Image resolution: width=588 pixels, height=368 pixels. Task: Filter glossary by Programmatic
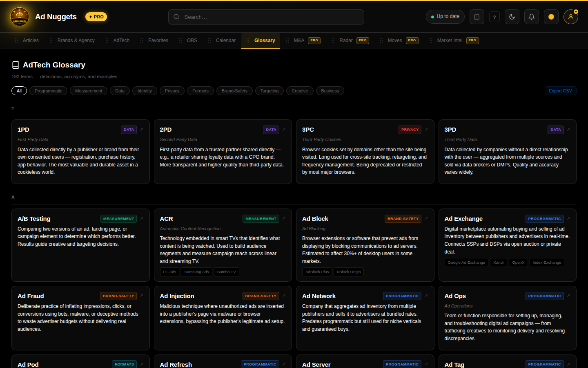(49, 91)
